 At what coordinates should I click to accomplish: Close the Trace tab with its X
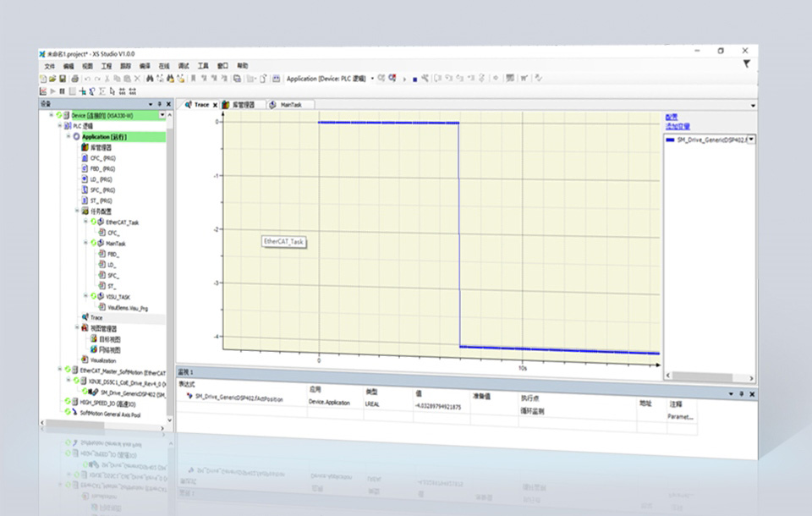click(x=215, y=105)
